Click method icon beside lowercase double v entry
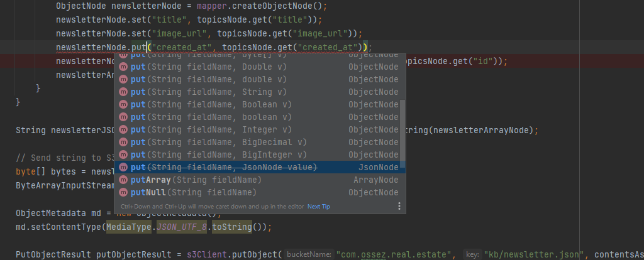Image resolution: width=644 pixels, height=260 pixels. (x=123, y=79)
